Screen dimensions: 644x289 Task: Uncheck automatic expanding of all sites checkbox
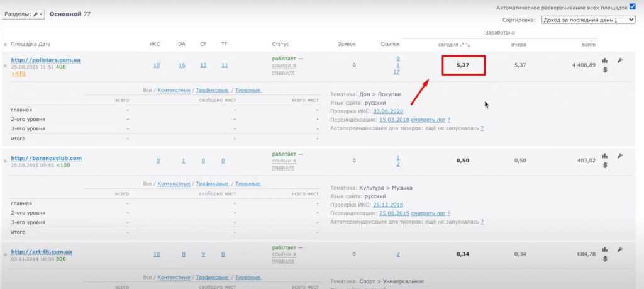[x=634, y=8]
